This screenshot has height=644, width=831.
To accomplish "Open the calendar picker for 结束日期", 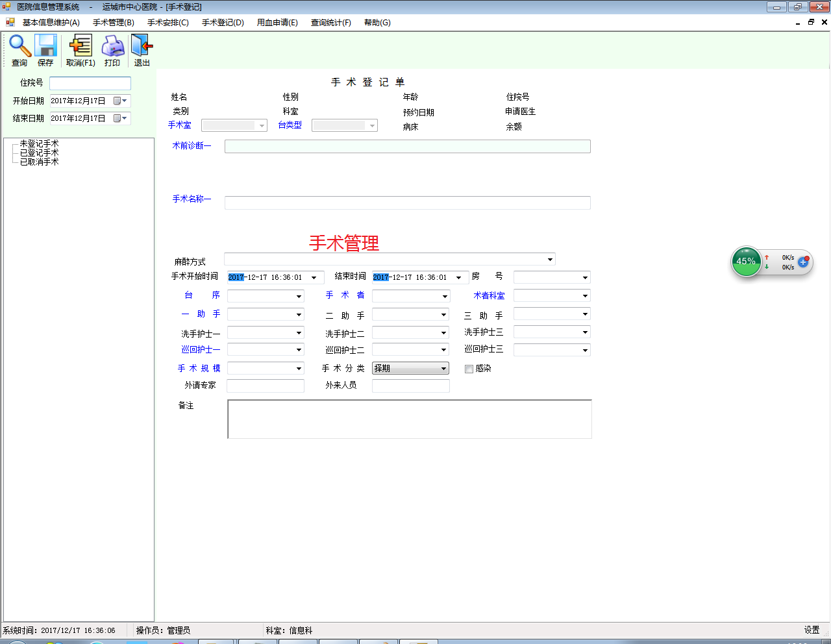I will [121, 118].
